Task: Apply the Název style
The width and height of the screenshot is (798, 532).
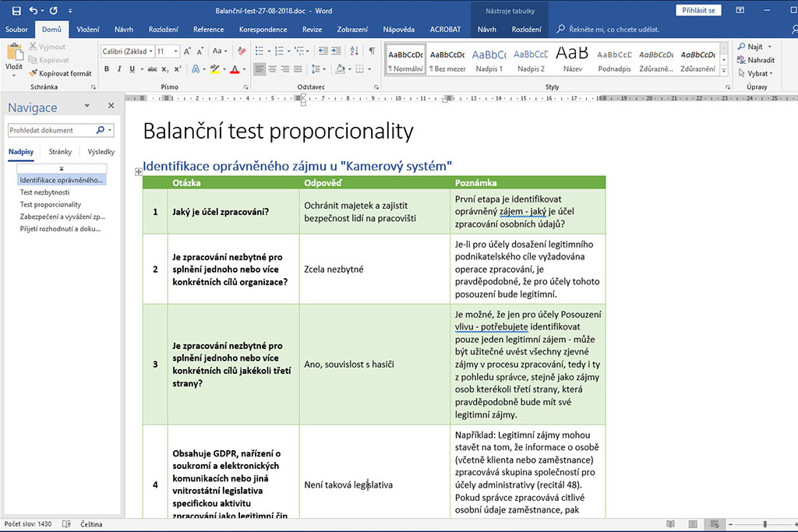Action: 573,59
